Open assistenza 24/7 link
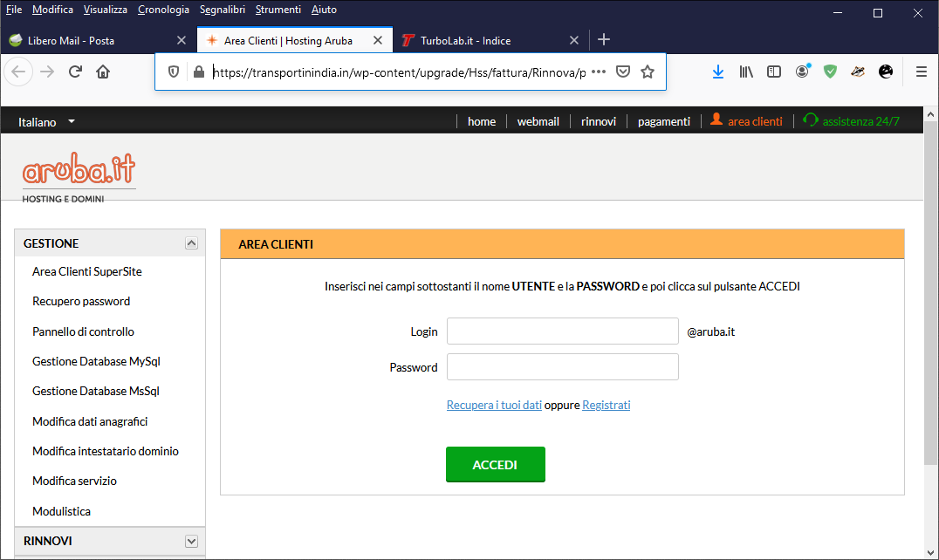The width and height of the screenshot is (939, 560). coord(860,121)
